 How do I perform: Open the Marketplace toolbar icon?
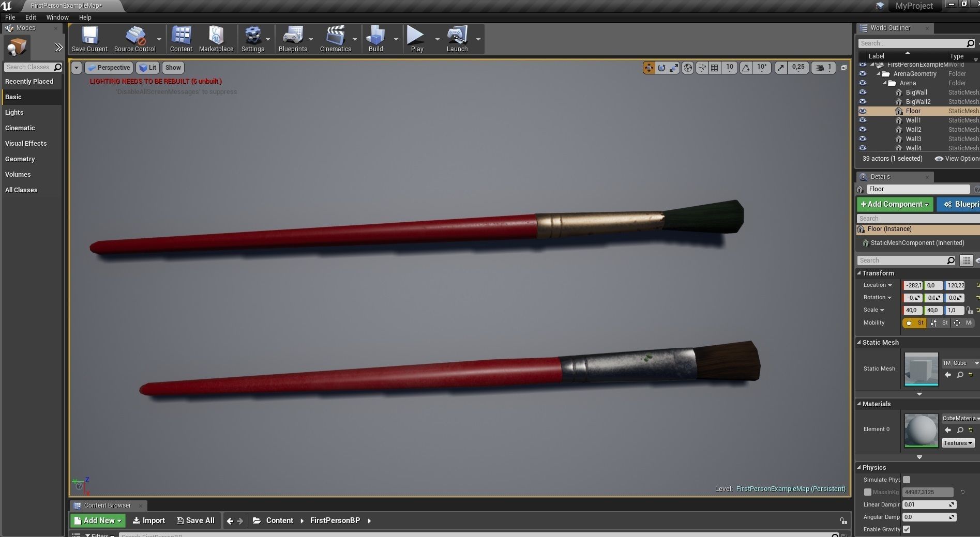coord(216,39)
